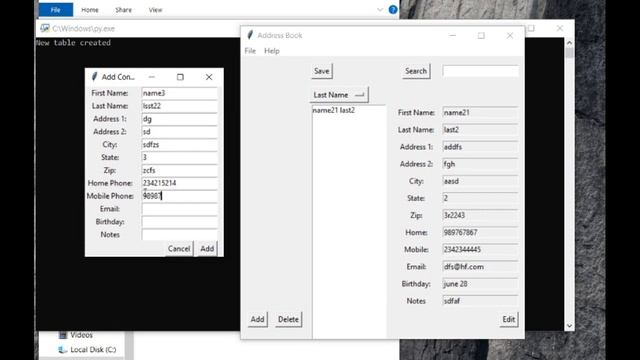Screen dimensions: 640x360
Task: Click the Email field showing dfs@hf.com
Action: coord(480,267)
